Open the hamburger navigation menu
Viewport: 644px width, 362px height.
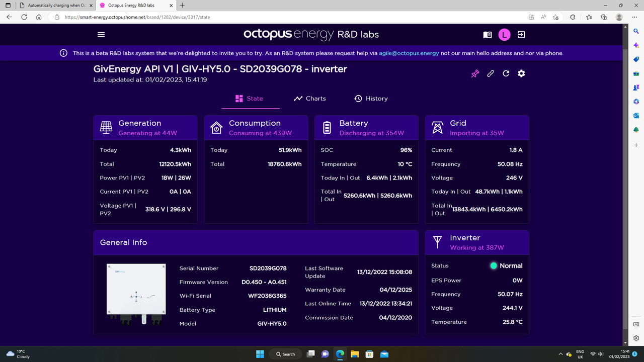click(101, 35)
